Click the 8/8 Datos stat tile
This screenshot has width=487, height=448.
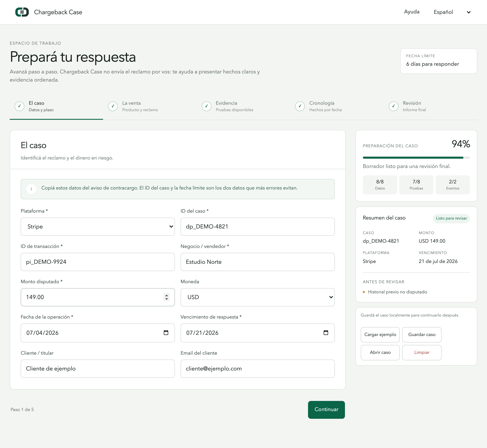[x=380, y=185]
